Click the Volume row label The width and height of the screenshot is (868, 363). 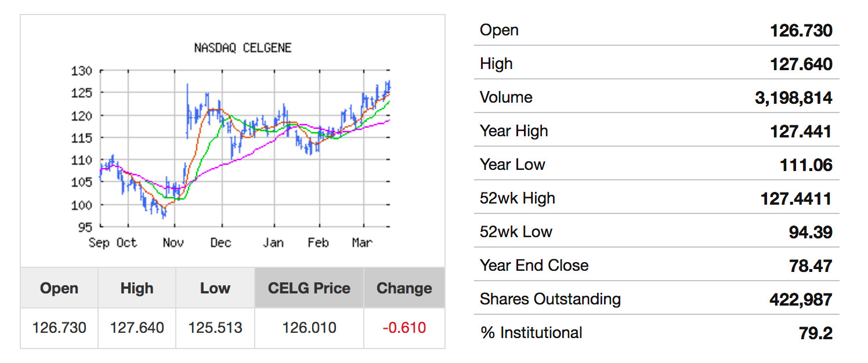tap(506, 97)
